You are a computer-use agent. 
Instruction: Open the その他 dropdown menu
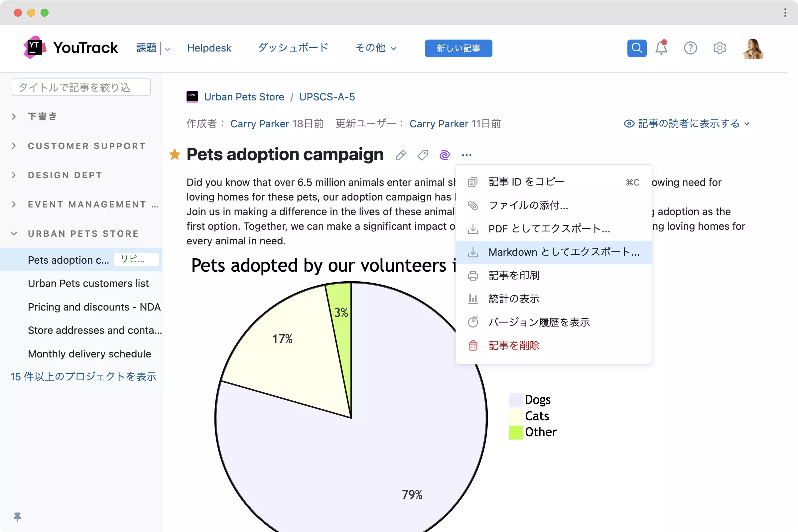point(375,48)
